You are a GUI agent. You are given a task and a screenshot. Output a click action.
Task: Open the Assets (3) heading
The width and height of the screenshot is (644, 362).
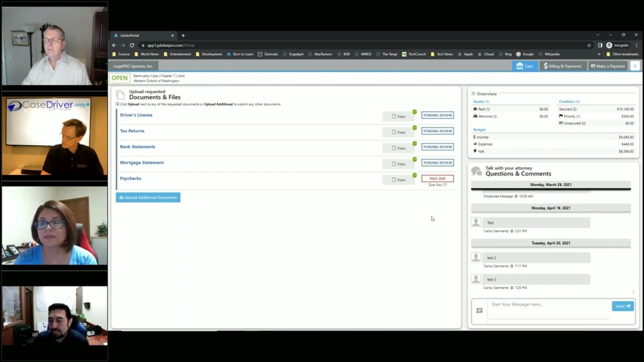pos(481,102)
